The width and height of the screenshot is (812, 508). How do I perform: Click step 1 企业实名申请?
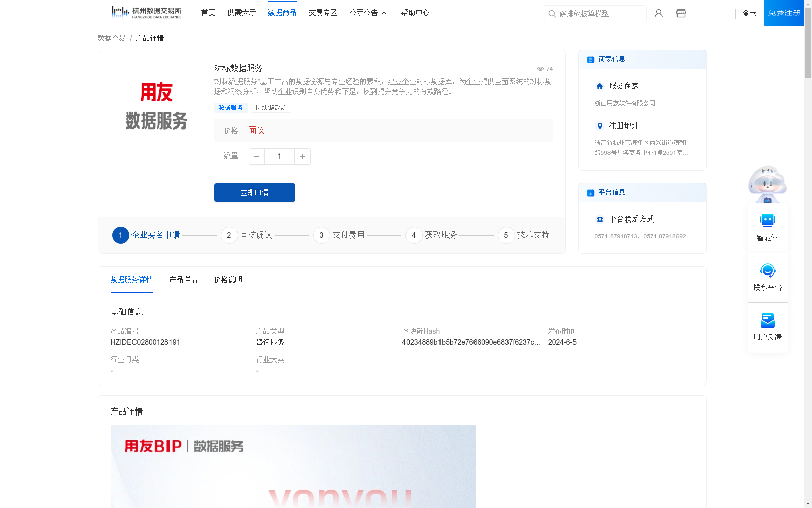coord(146,235)
